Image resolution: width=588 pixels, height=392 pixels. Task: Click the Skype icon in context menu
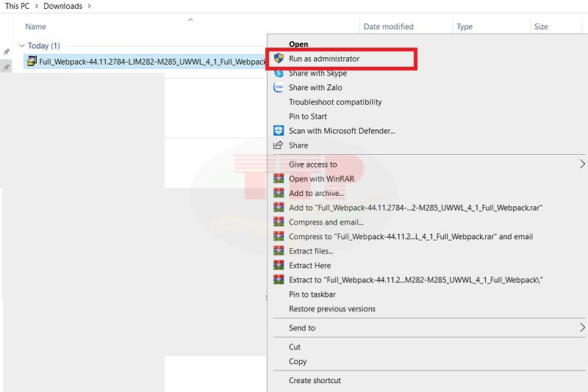coord(279,73)
